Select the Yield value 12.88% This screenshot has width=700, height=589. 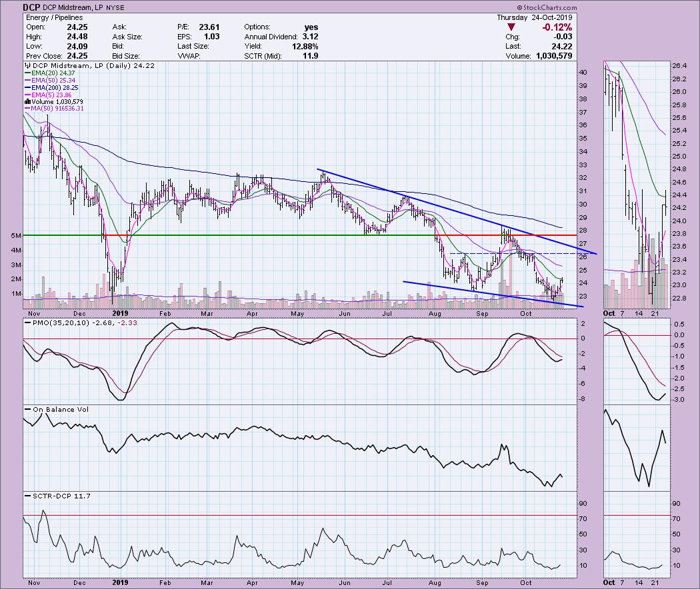coord(306,47)
